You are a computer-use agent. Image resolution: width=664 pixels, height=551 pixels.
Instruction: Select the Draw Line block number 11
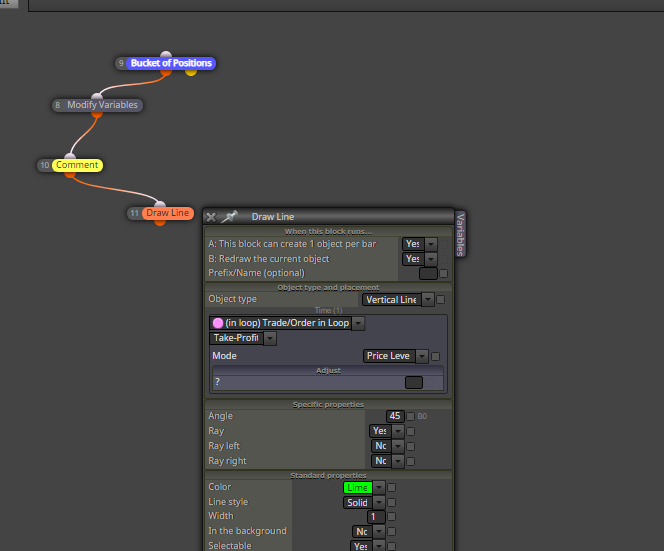(x=168, y=213)
